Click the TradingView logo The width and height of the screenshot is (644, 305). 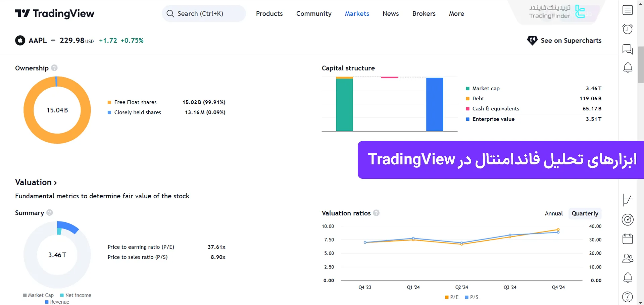[x=54, y=13]
